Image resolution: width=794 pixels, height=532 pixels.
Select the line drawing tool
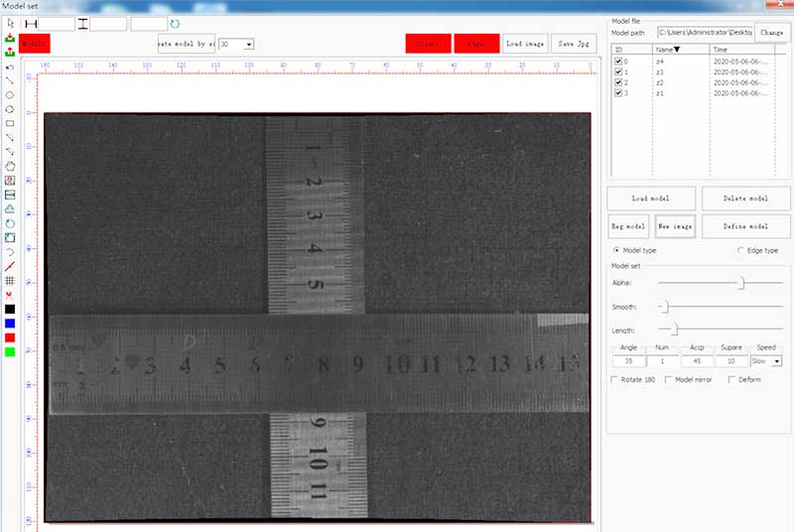pyautogui.click(x=10, y=80)
